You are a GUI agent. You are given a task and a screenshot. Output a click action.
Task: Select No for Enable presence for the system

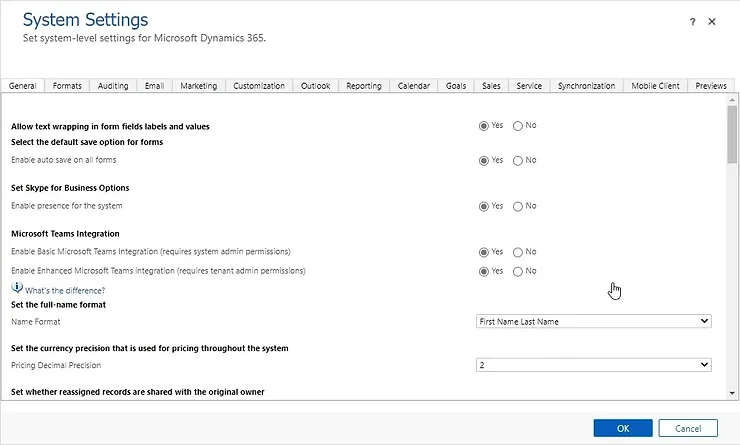pos(518,207)
